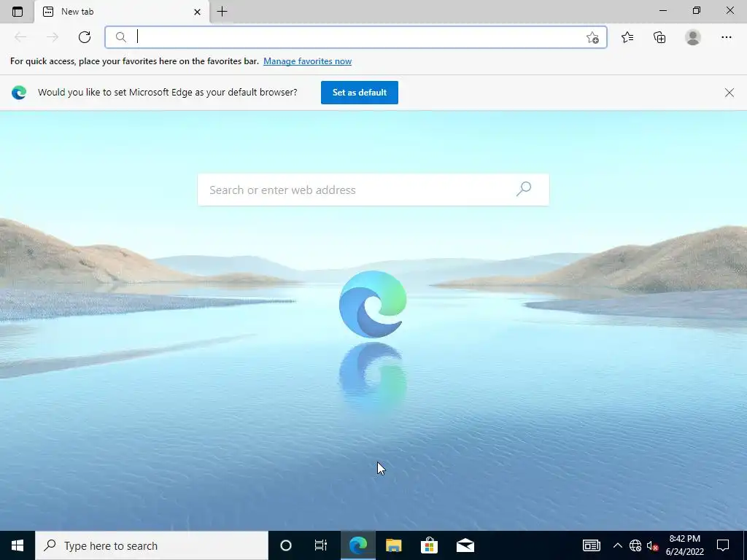This screenshot has height=560, width=747.
Task: Close the New tab tab
Action: pos(197,12)
